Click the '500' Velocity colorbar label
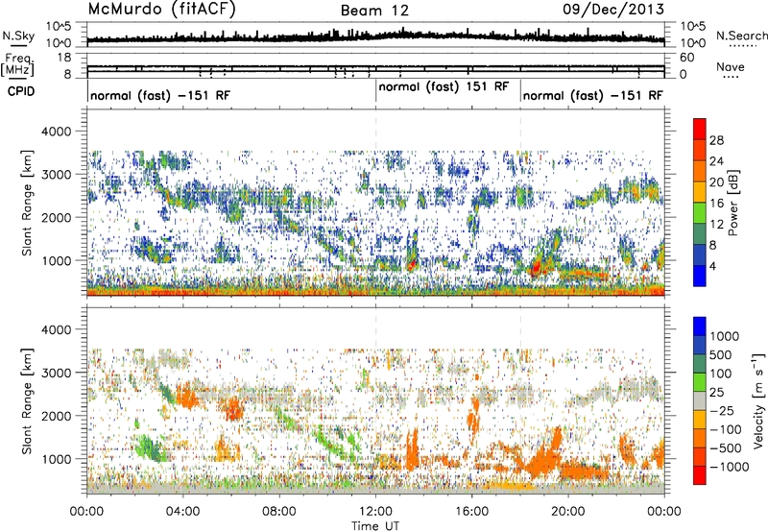Viewport: 768px width, 532px height. [721, 355]
